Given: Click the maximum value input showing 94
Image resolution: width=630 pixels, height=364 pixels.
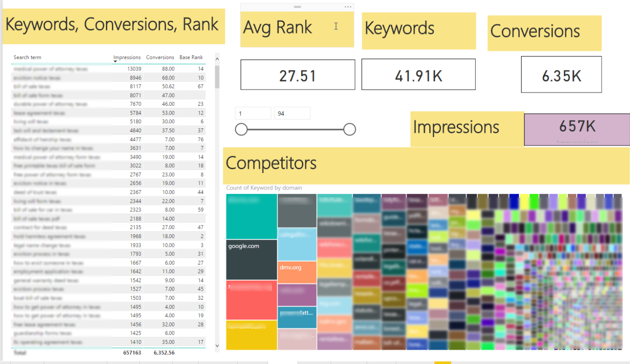Looking at the screenshot, I should pos(292,114).
